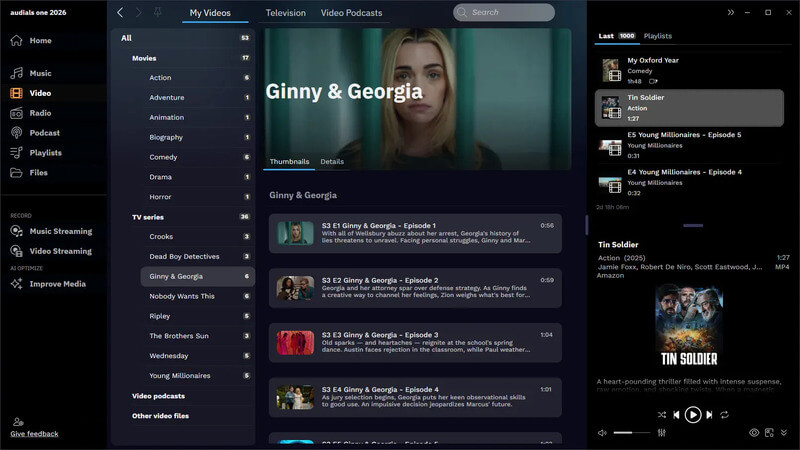The height and width of the screenshot is (450, 800).
Task: Open the Home section in sidebar
Action: point(31,40)
